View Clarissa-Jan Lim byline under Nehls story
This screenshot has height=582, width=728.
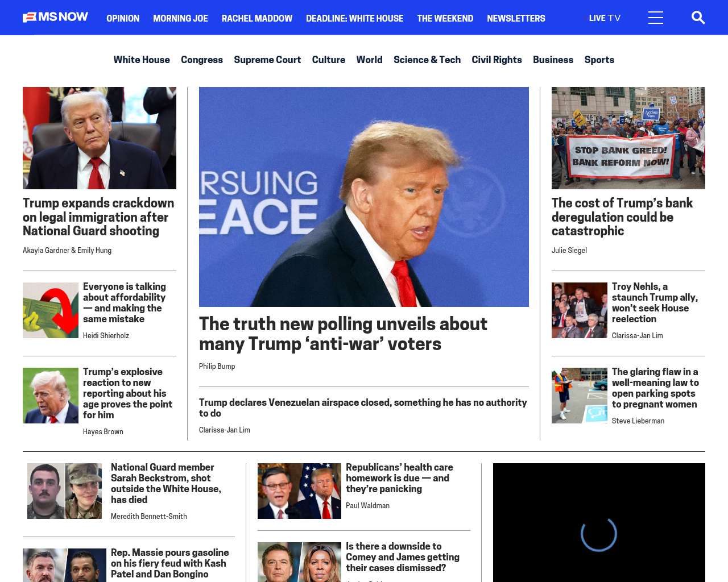coord(638,335)
